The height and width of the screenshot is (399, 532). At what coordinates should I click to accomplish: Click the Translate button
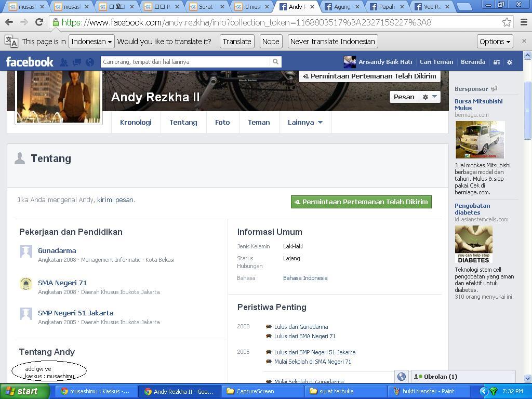(237, 42)
